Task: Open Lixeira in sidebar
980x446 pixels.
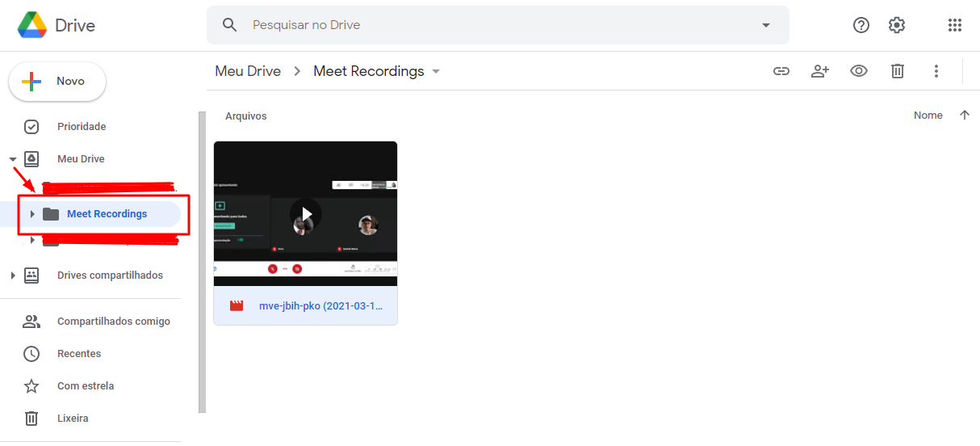Action: click(73, 419)
